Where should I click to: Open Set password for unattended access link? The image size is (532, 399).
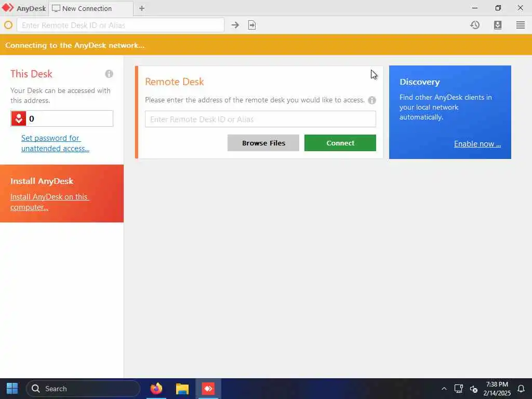[x=55, y=143]
